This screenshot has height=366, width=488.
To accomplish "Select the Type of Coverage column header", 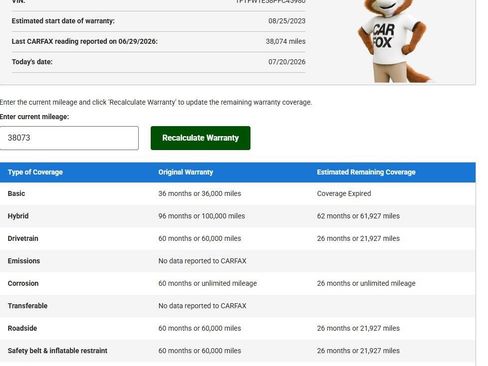I will tap(35, 172).
